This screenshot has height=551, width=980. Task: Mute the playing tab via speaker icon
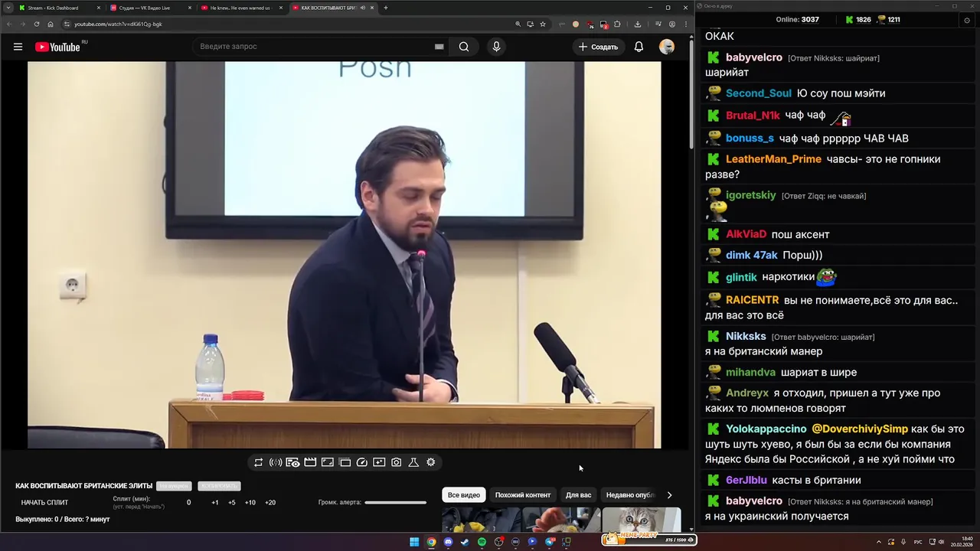pos(362,8)
